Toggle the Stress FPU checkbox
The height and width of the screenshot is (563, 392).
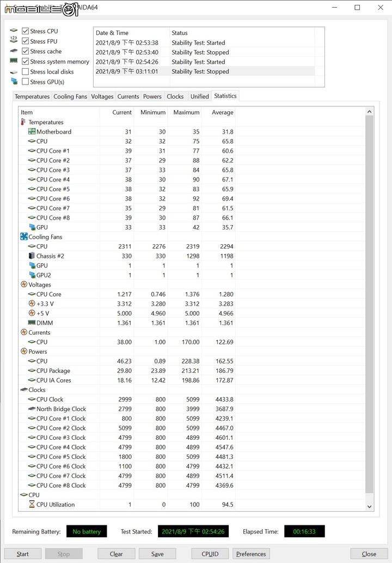[25, 41]
